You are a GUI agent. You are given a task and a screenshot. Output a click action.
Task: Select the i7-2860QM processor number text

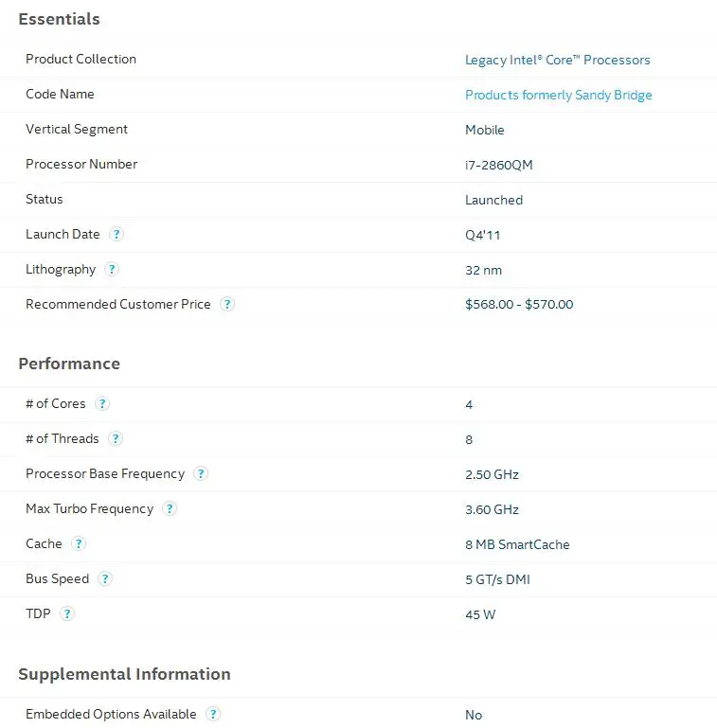pyautogui.click(x=499, y=165)
